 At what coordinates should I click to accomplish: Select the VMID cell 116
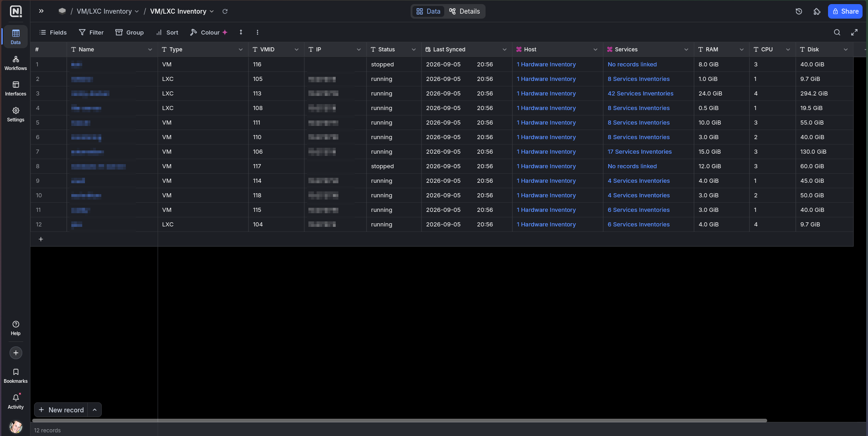276,65
